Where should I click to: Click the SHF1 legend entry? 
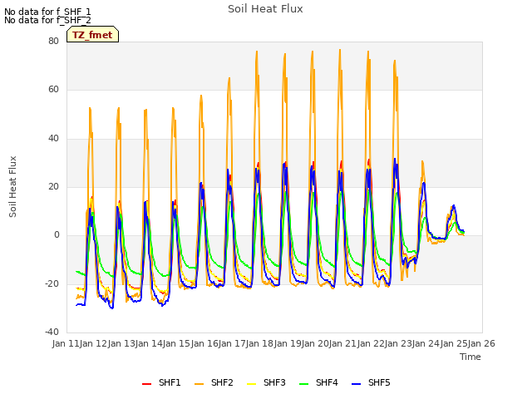[161, 382]
